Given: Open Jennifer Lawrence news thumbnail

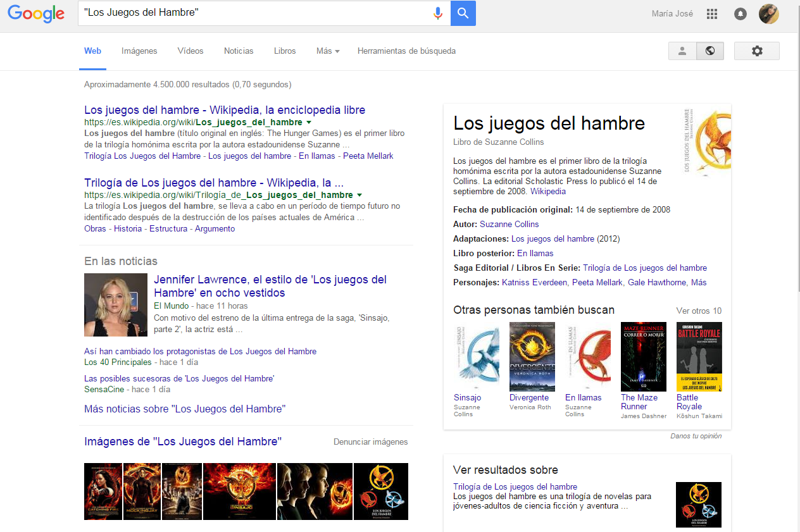Looking at the screenshot, I should 116,305.
